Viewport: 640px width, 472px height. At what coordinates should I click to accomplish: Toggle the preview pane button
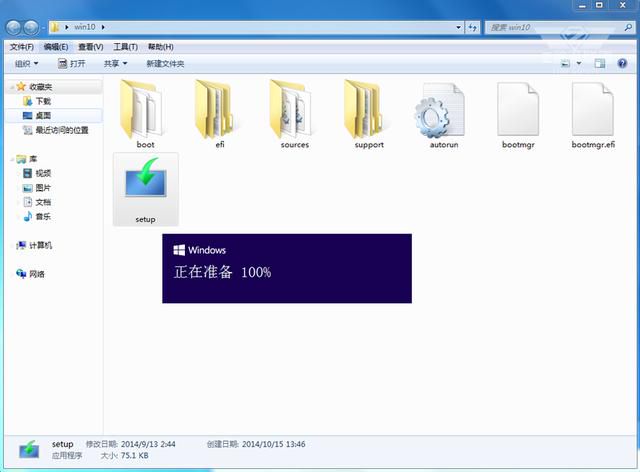point(600,63)
